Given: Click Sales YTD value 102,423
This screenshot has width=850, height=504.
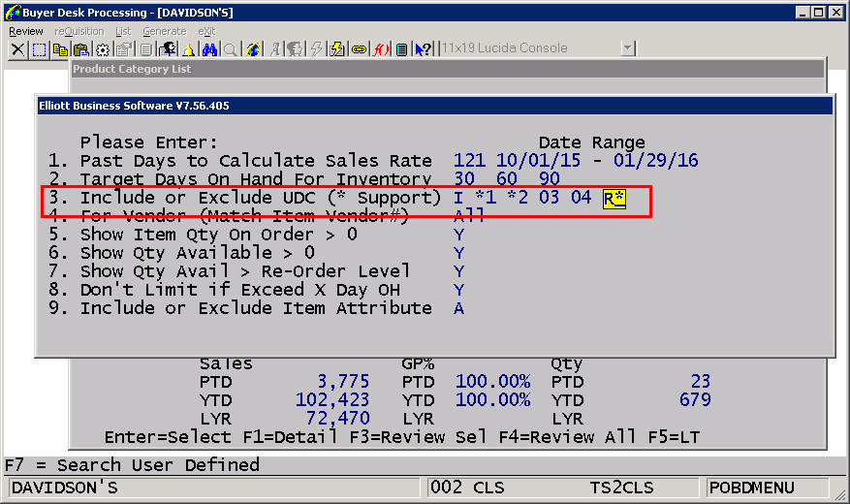Looking at the screenshot, I should (x=332, y=400).
